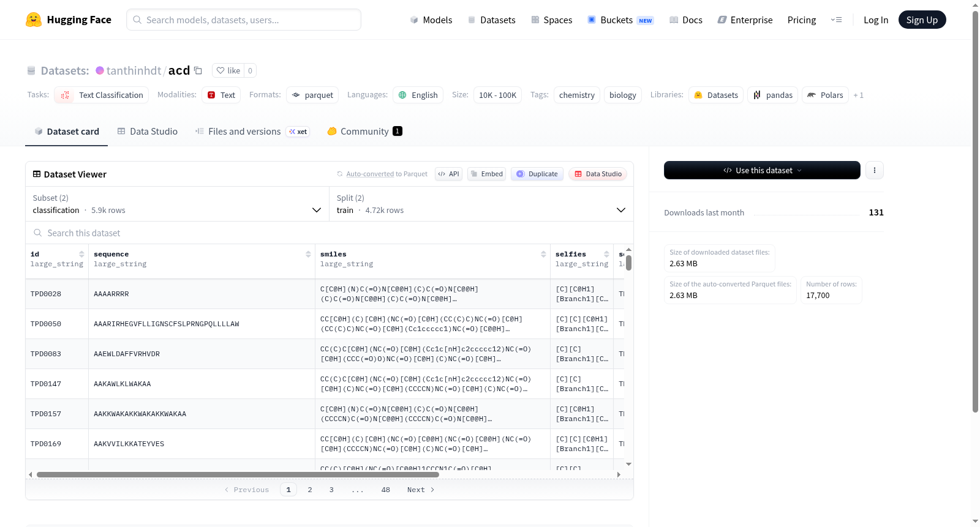Click the parquet format tag

coord(312,95)
